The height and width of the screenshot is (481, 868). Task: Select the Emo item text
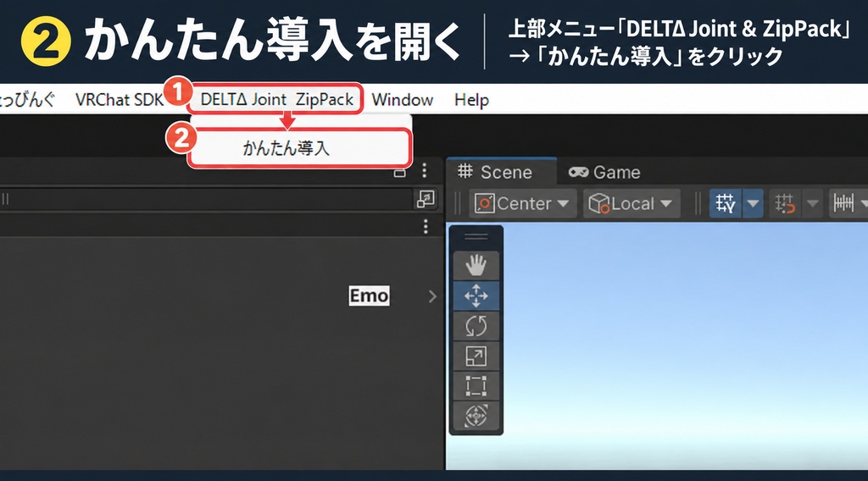[x=369, y=296]
